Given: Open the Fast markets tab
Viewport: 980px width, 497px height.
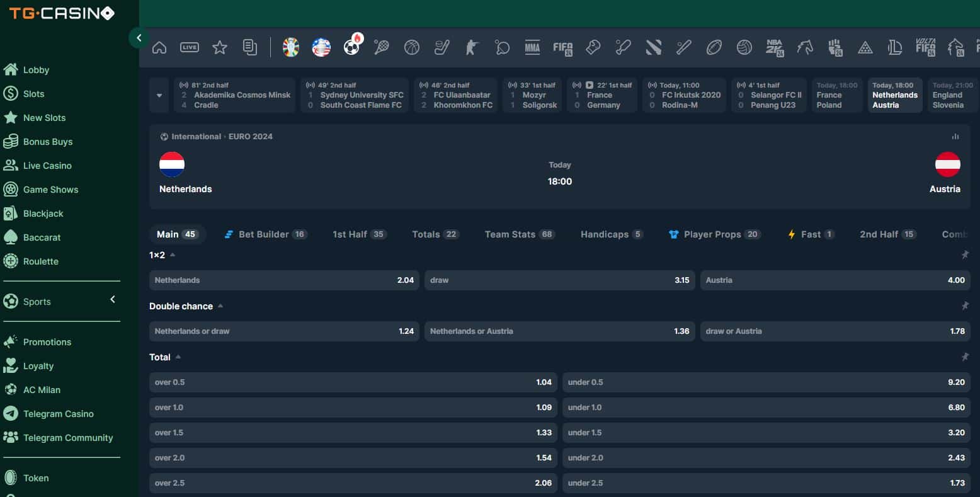Looking at the screenshot, I should [x=811, y=234].
